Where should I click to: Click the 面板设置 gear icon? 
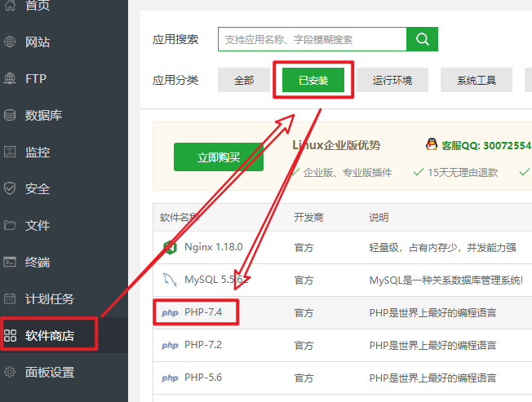[x=10, y=372]
